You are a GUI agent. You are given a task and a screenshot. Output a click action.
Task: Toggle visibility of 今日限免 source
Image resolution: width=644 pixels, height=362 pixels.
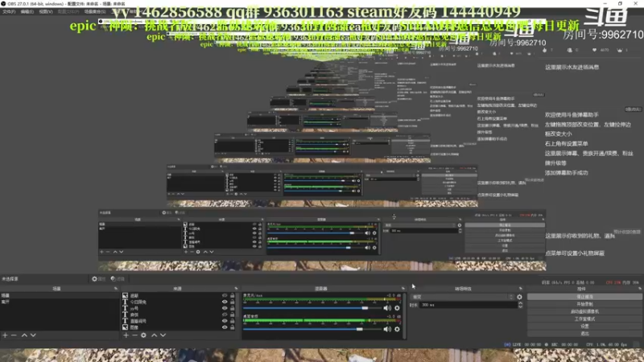225,302
